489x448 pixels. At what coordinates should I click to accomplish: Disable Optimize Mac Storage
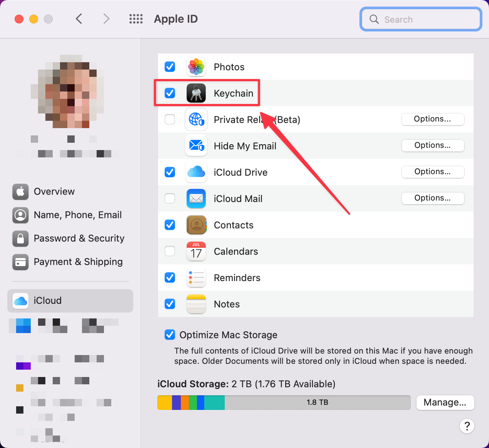[170, 335]
